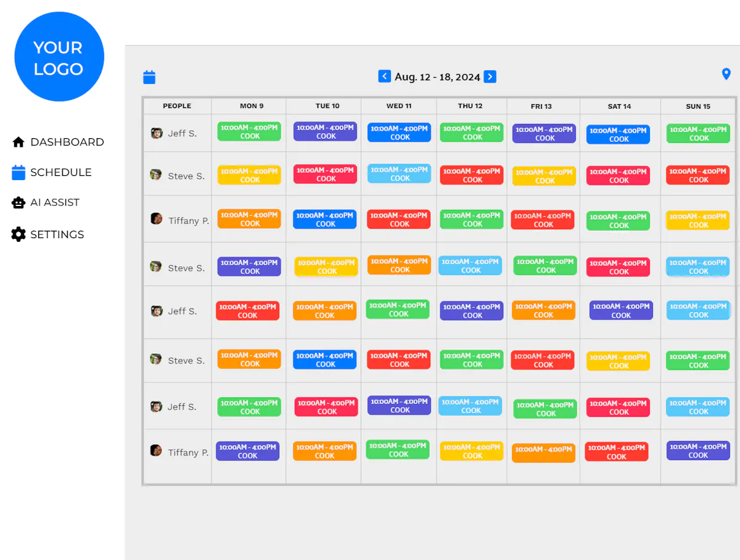740x560 pixels.
Task: Select the yellow shift in the FRI 13 column
Action: click(545, 176)
